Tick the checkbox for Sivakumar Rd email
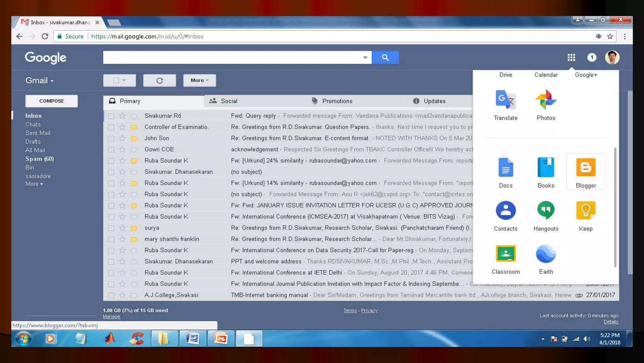 [x=111, y=116]
